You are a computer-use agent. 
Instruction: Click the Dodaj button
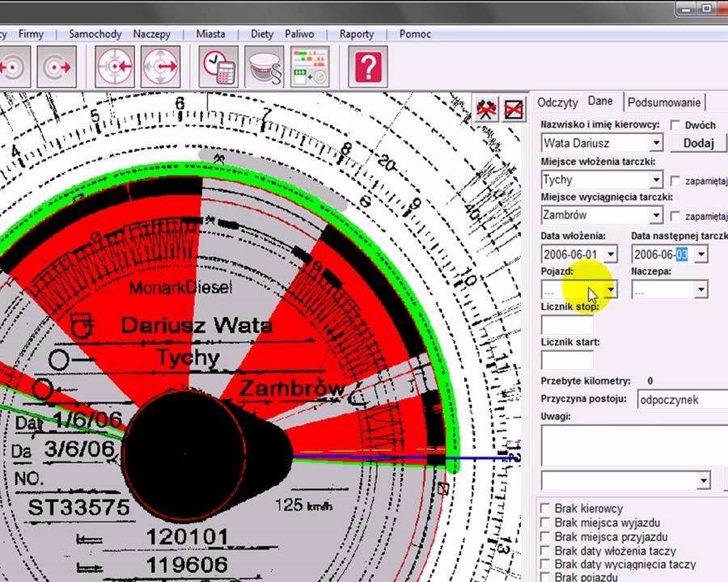click(x=698, y=143)
